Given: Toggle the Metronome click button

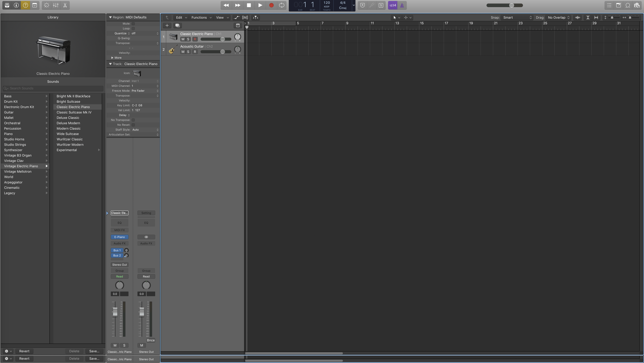Looking at the screenshot, I should click(x=402, y=5).
